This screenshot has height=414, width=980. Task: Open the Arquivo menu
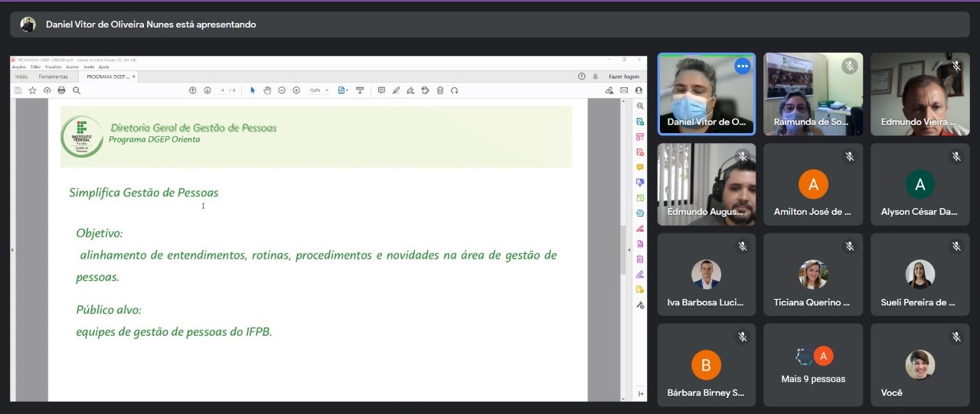[18, 67]
